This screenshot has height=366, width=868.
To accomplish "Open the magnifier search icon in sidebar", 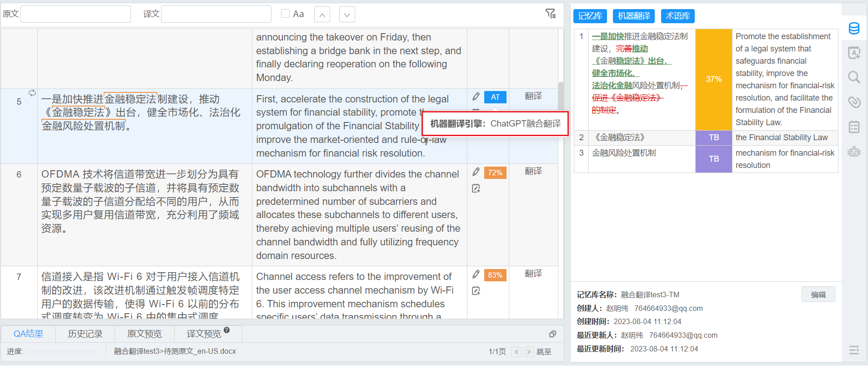I will (x=854, y=77).
